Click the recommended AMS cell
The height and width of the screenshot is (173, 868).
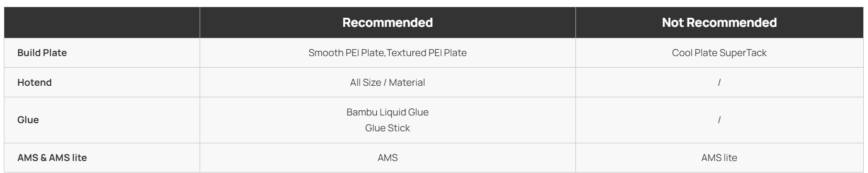387,158
